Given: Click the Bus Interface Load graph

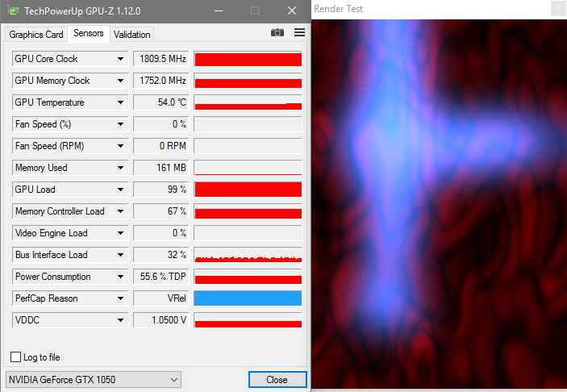Looking at the screenshot, I should [248, 255].
